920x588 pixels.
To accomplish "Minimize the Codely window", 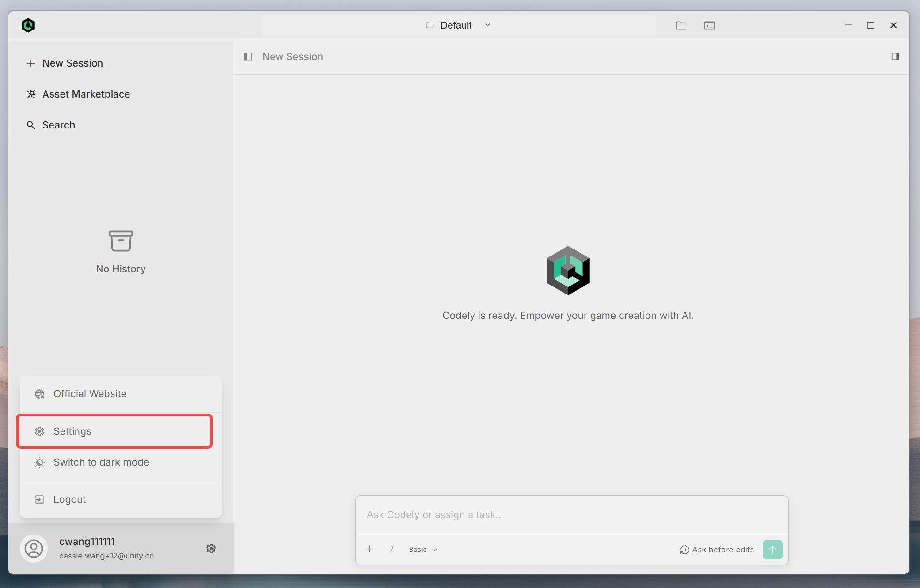I will [848, 25].
